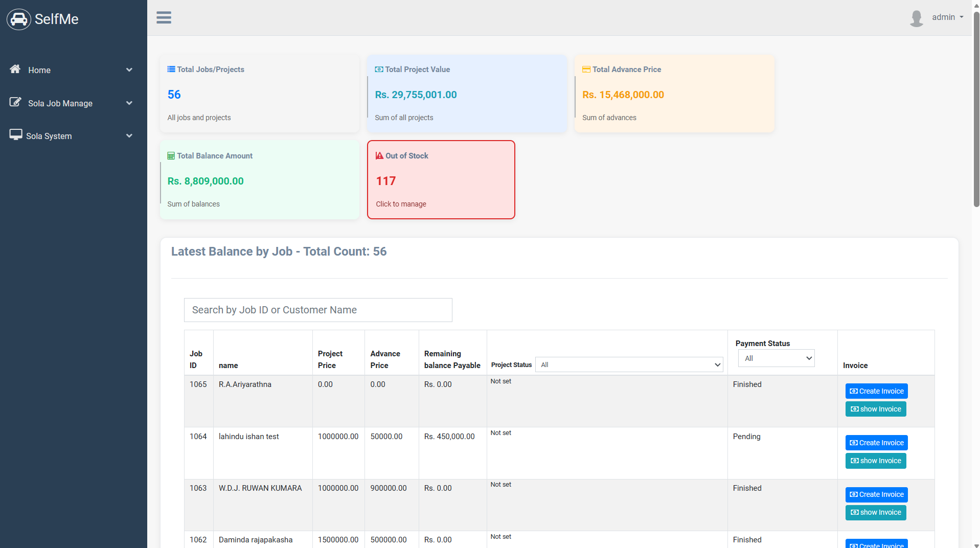Click the Latest Balance by Job heading
The width and height of the screenshot is (980, 548).
pos(279,252)
